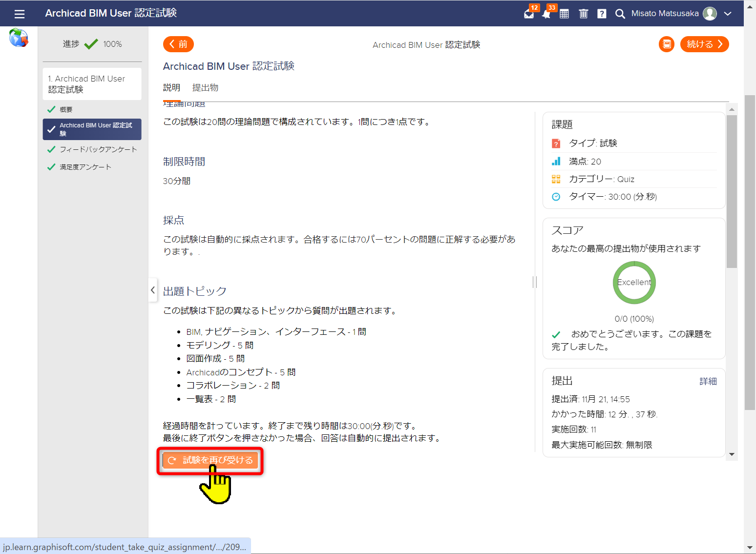Screen dimensions: 756x554
Task: Click the 図面作成 - 5 問 bullet
Action: pos(215,359)
